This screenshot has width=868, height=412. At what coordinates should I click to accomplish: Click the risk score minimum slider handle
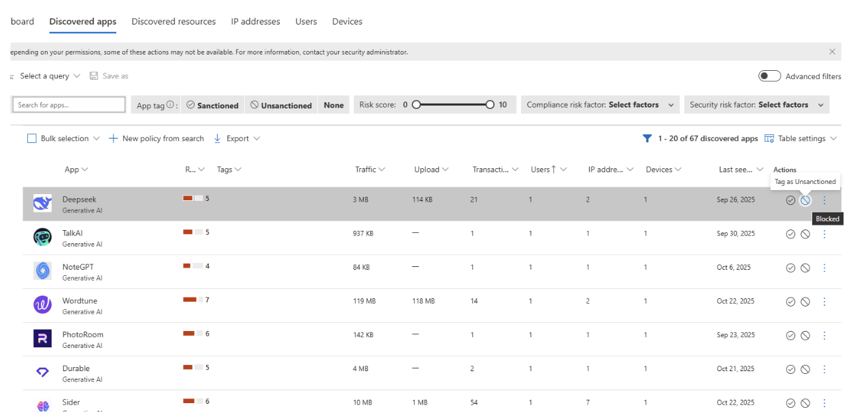coord(416,105)
